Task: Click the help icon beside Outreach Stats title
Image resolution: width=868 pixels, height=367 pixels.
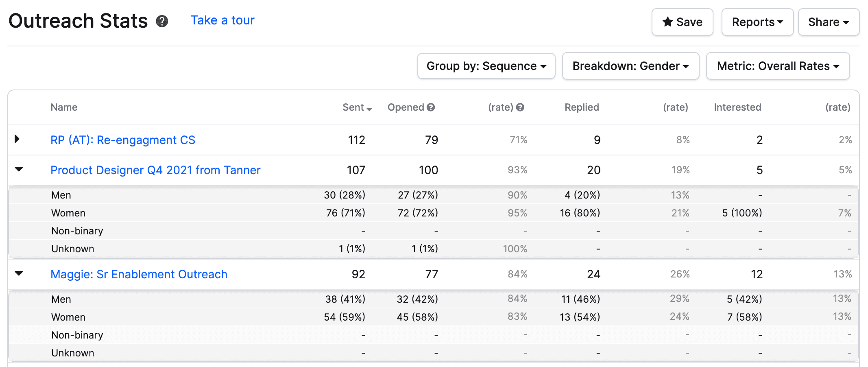Action: point(162,21)
